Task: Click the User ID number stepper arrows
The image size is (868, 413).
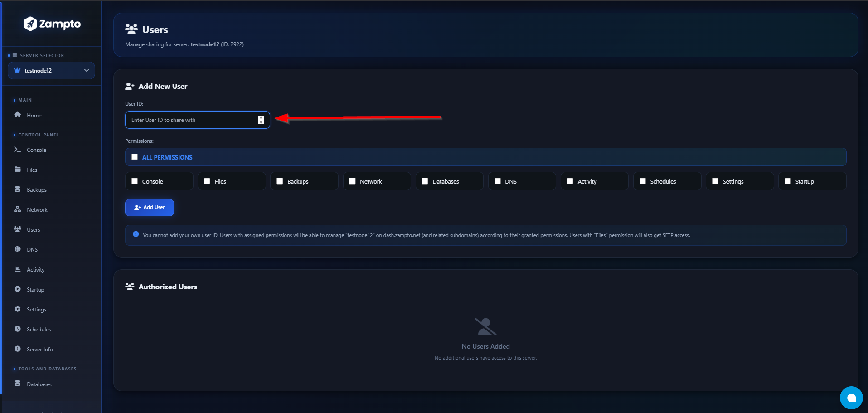Action: tap(261, 120)
